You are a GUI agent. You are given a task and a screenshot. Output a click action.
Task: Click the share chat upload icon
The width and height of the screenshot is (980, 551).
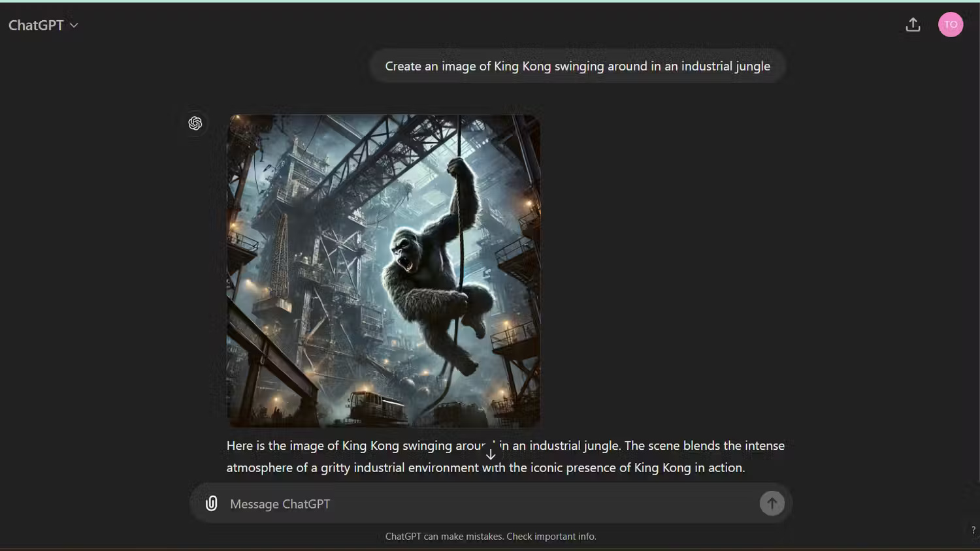tap(913, 25)
